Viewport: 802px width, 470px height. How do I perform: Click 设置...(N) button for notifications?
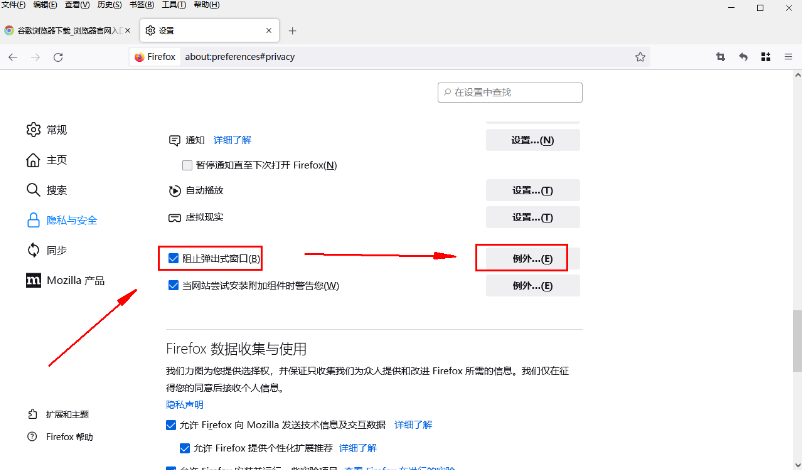pyautogui.click(x=532, y=140)
